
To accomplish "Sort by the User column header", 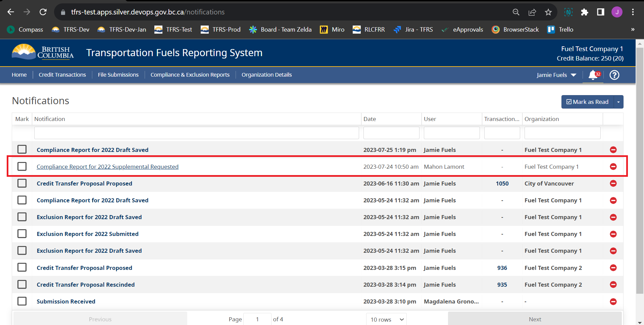I will (x=452, y=119).
